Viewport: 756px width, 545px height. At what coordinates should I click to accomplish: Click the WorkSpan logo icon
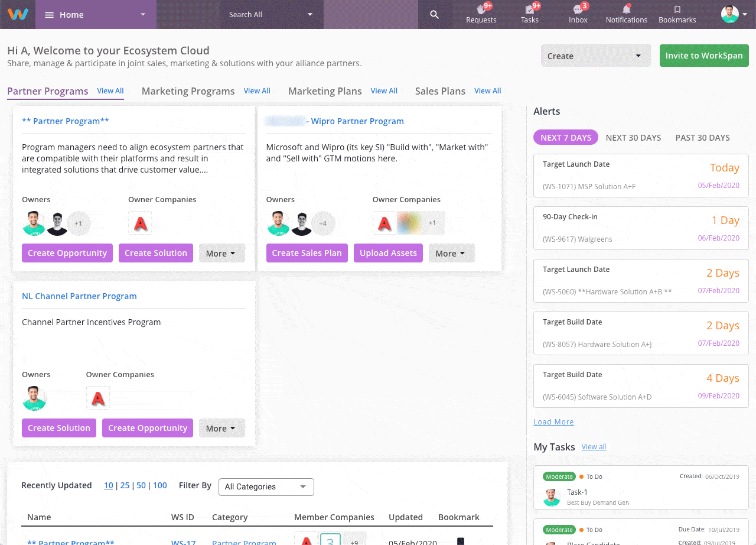point(17,13)
